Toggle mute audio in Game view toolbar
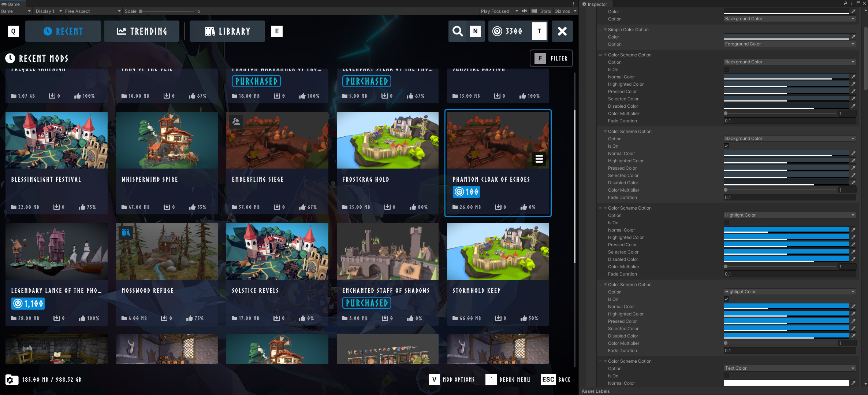Screen dimensions: 868x395 (x=525, y=11)
